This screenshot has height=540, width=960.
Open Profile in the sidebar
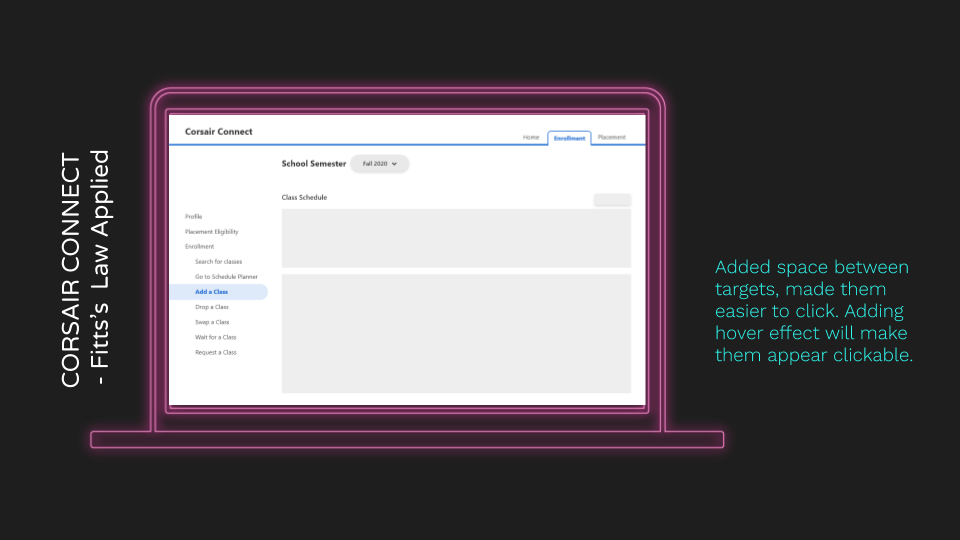point(193,217)
